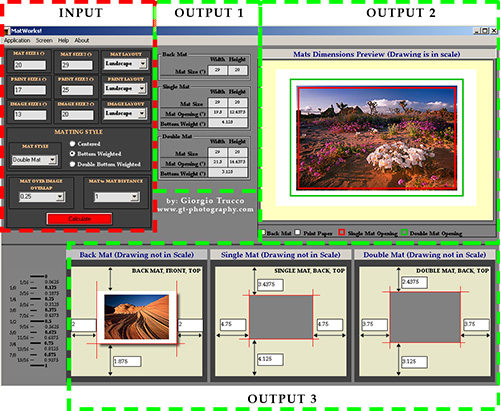
Task: Click the red Single Mat Opening legend square
Action: coord(341,232)
